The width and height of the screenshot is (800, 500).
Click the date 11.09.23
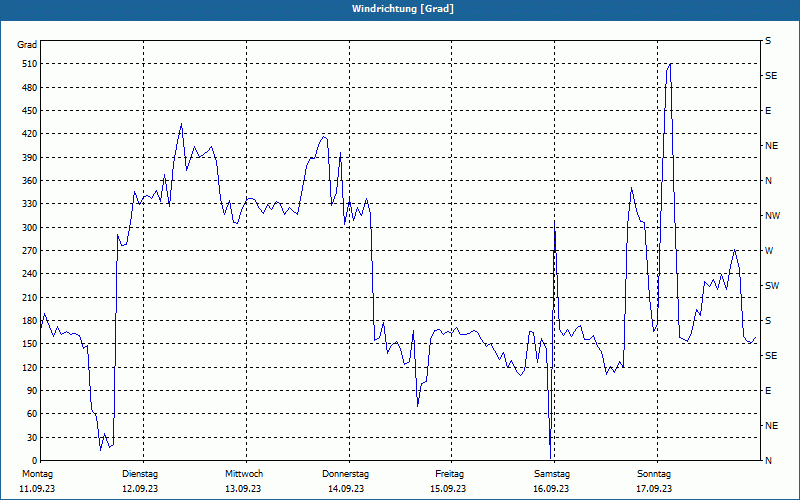[37, 489]
